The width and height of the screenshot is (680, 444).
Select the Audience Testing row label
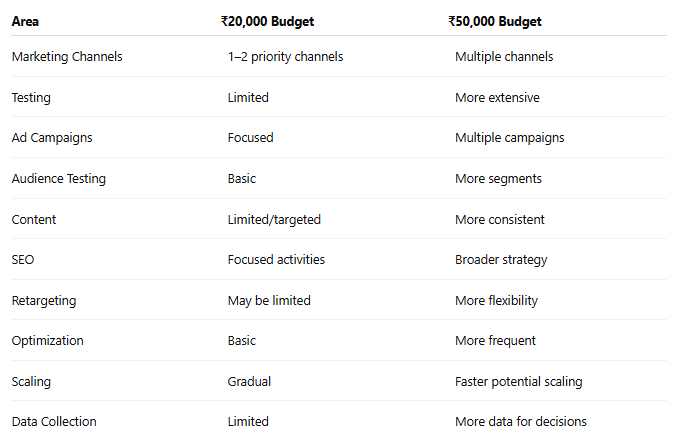[x=59, y=179]
